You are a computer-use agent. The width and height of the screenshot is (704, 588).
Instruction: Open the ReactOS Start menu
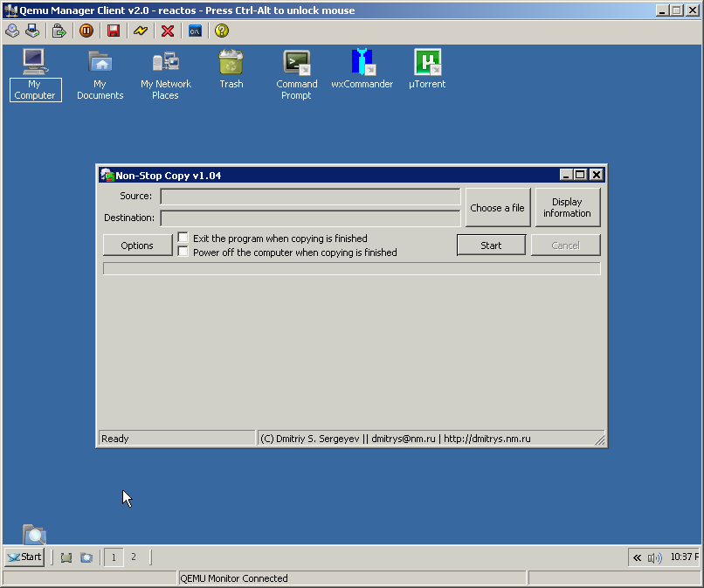click(24, 557)
